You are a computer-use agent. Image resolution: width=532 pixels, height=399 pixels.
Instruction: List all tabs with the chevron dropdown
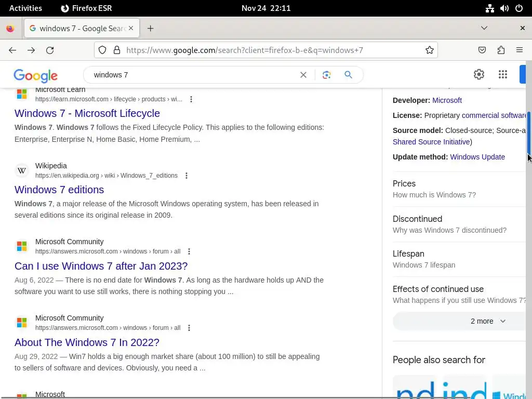click(x=484, y=28)
